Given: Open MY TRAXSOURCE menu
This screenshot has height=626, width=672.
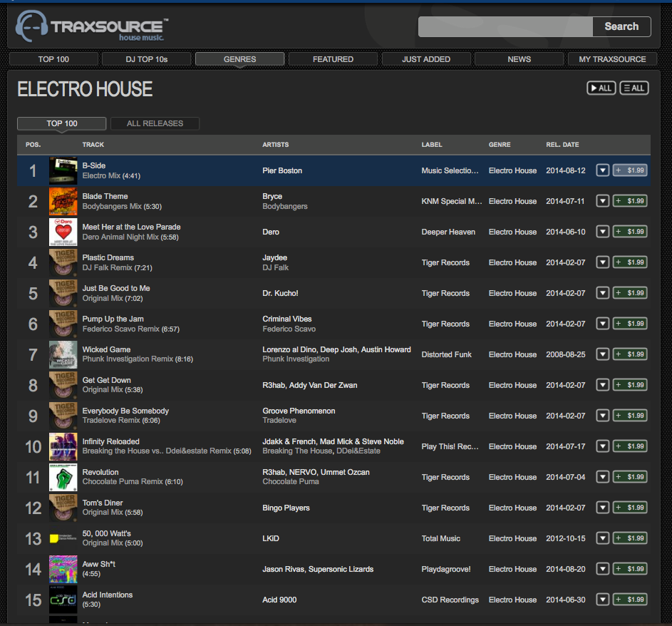Looking at the screenshot, I should [x=612, y=59].
